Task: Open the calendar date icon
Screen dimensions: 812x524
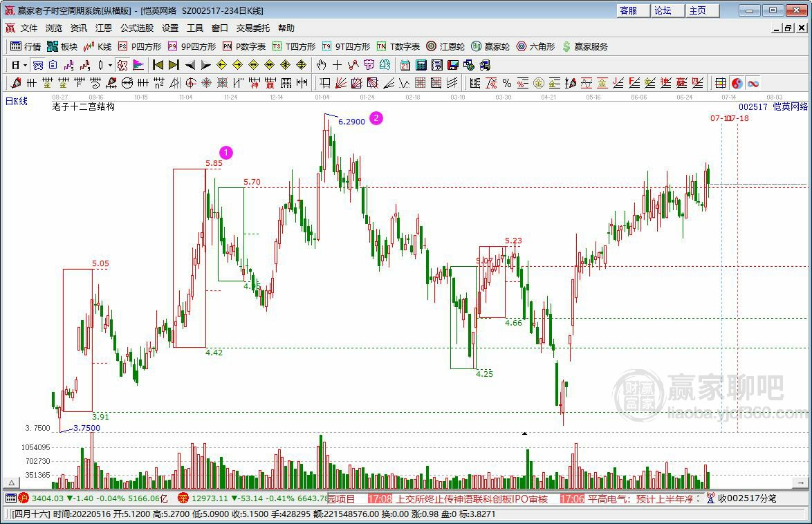Action: [x=405, y=65]
